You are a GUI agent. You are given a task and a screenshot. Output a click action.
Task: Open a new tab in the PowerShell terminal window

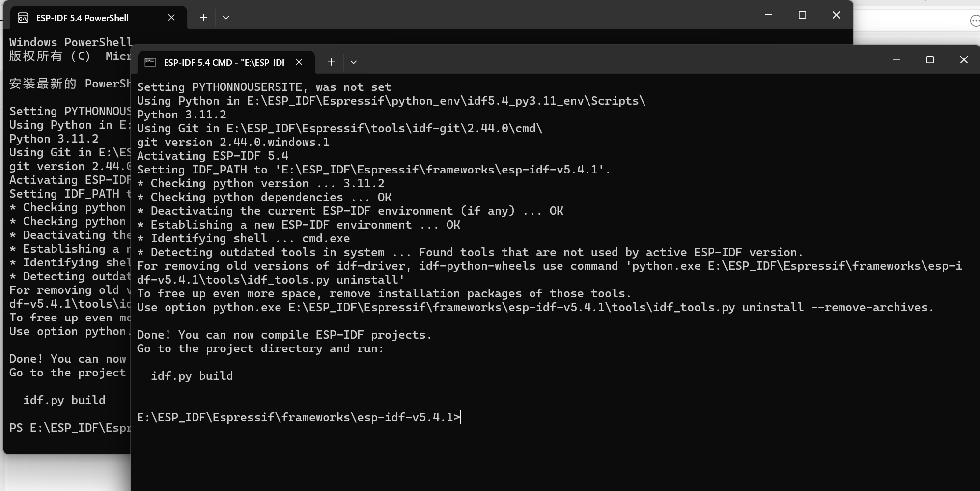[x=203, y=17]
